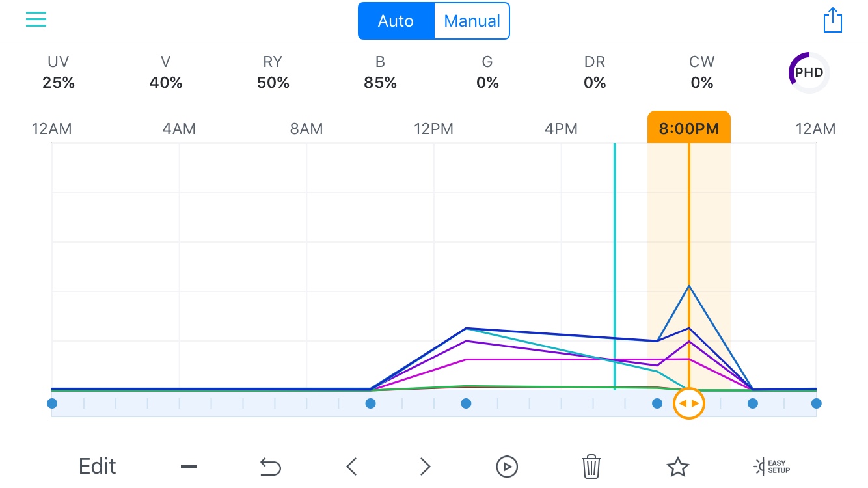
Task: Open Easy Setup
Action: point(772,467)
